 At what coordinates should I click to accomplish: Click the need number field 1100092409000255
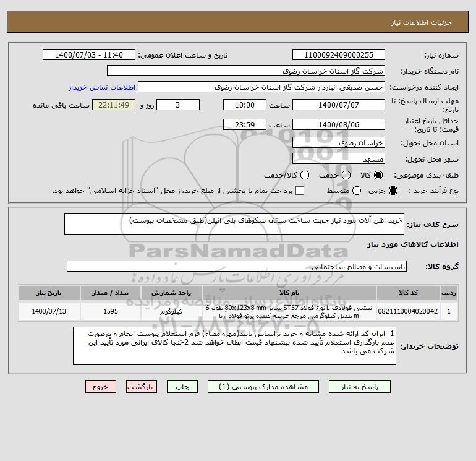339,54
